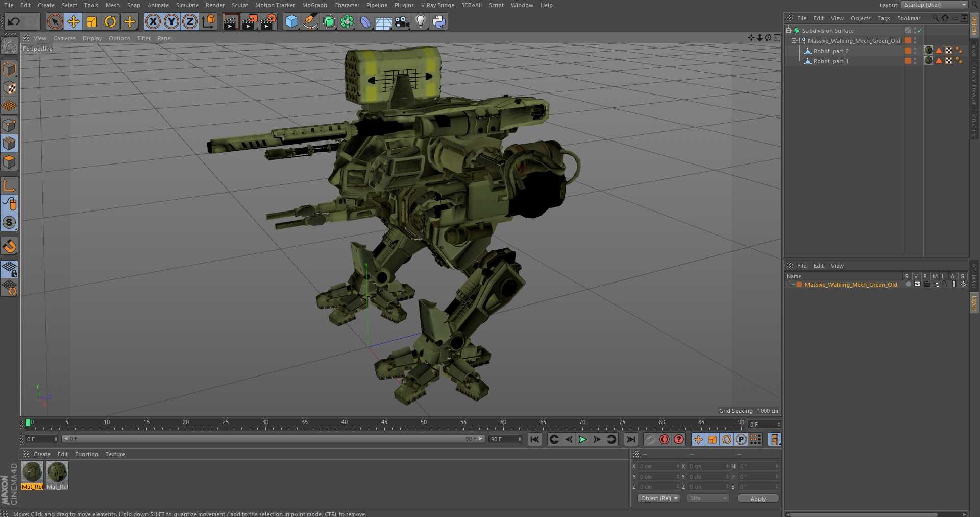The image size is (980, 517).
Task: Open material manager Texture menu
Action: pos(115,454)
